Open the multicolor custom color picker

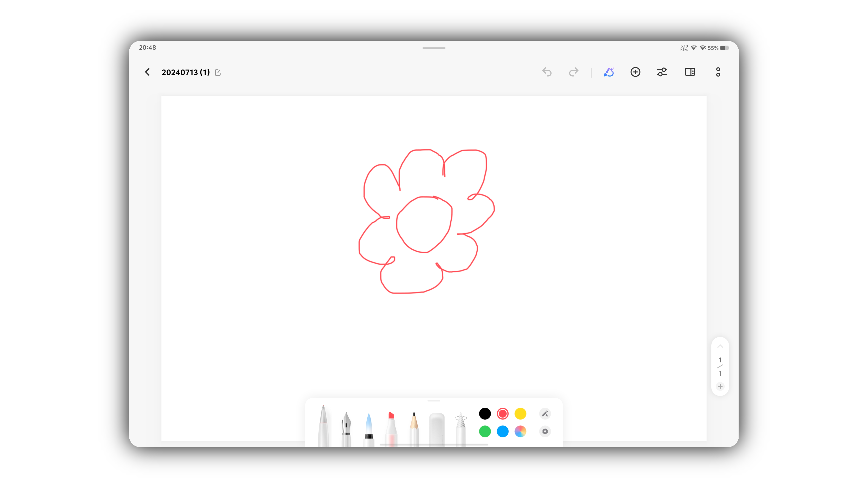click(x=520, y=432)
